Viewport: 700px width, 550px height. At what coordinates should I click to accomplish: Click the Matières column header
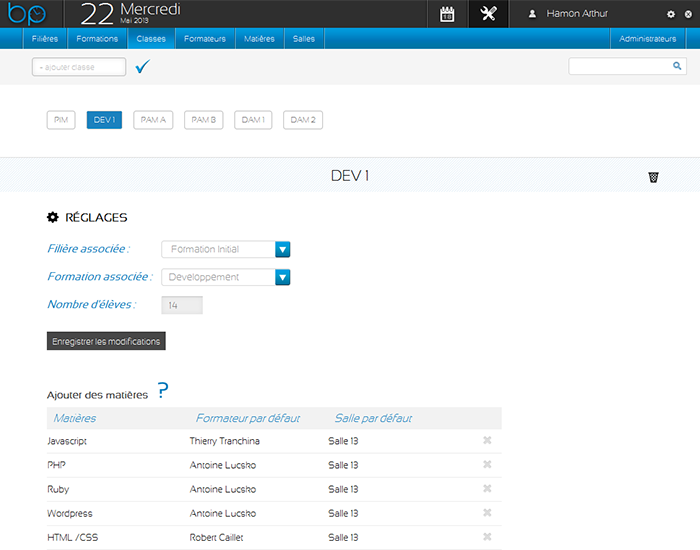(x=75, y=418)
